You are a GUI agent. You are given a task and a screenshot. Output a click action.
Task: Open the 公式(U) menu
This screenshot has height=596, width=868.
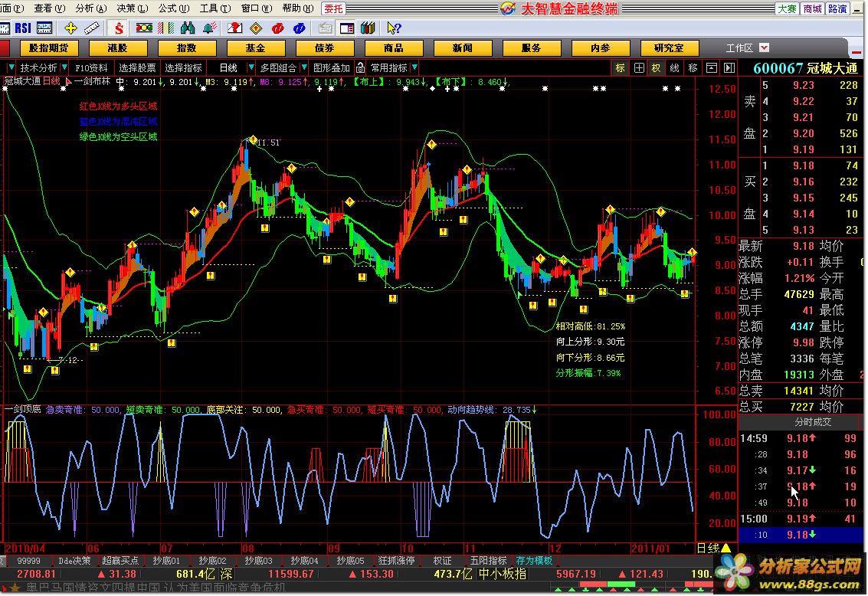tap(174, 8)
